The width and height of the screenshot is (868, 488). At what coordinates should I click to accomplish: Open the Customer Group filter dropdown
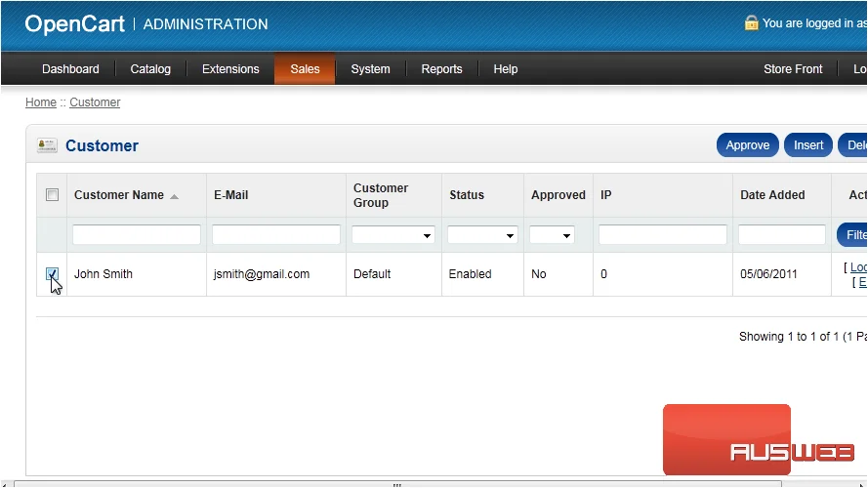[x=393, y=235]
